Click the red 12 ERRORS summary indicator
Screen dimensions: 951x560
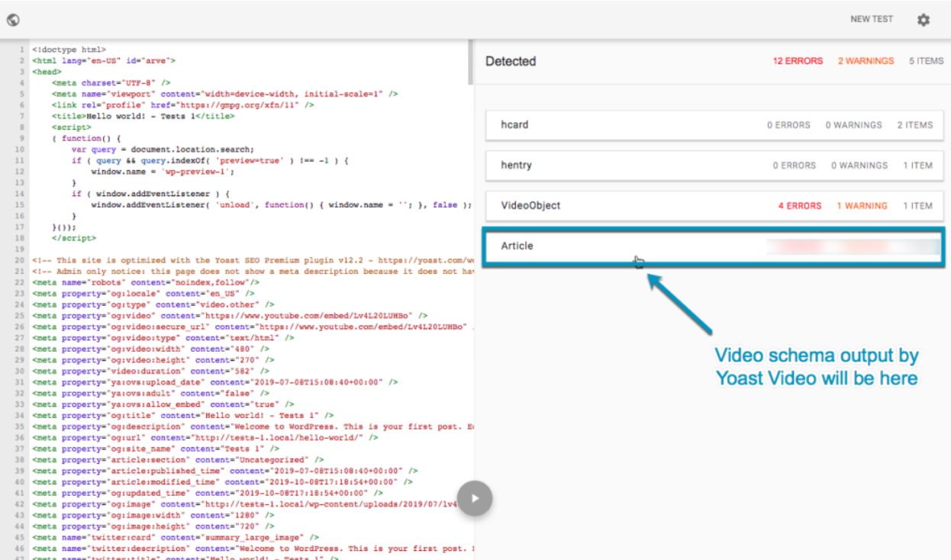coord(798,60)
